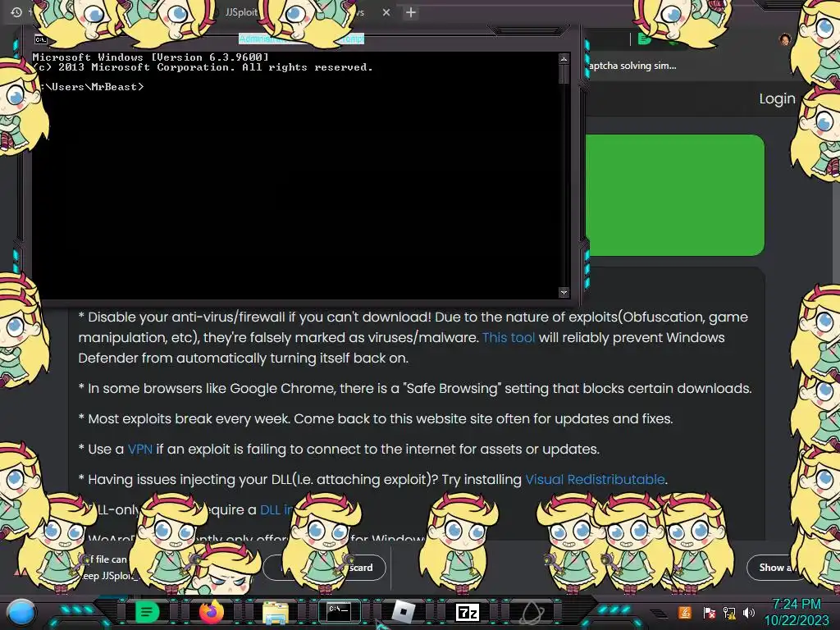Open the browser profile avatar
This screenshot has width=840, height=630.
coord(785,39)
